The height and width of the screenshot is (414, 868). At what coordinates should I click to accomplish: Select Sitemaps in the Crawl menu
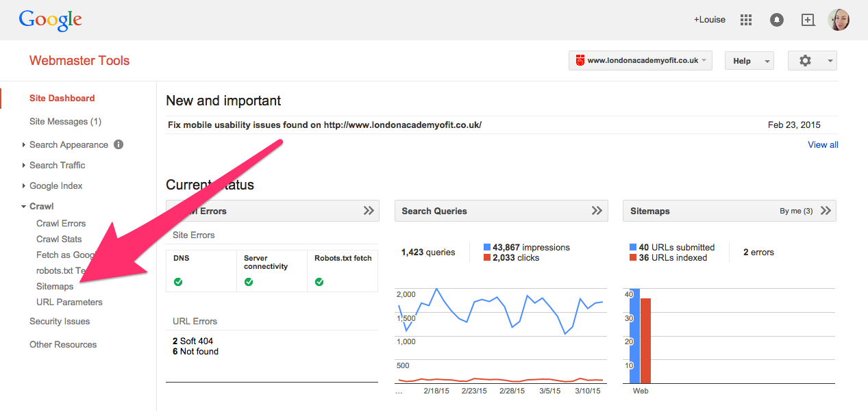[54, 286]
